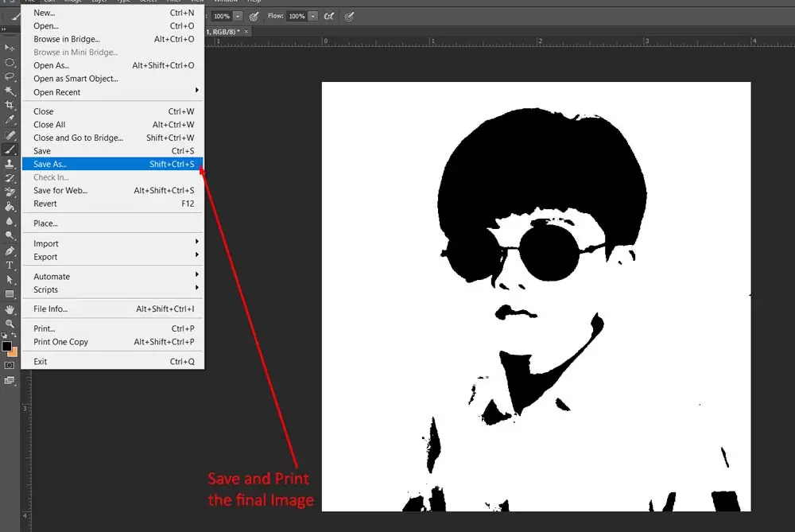The width and height of the screenshot is (795, 532).
Task: Toggle airbrush mode next to Flow
Action: tap(329, 16)
